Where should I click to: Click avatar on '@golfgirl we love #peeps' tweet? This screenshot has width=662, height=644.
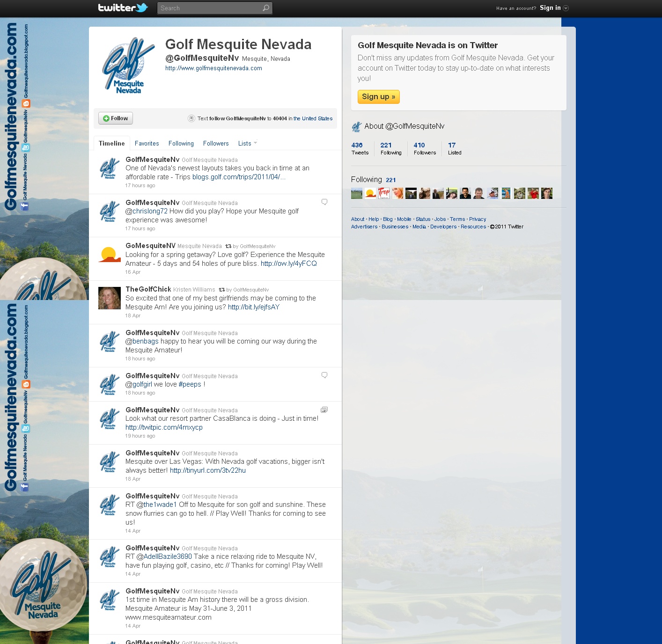pos(110,385)
